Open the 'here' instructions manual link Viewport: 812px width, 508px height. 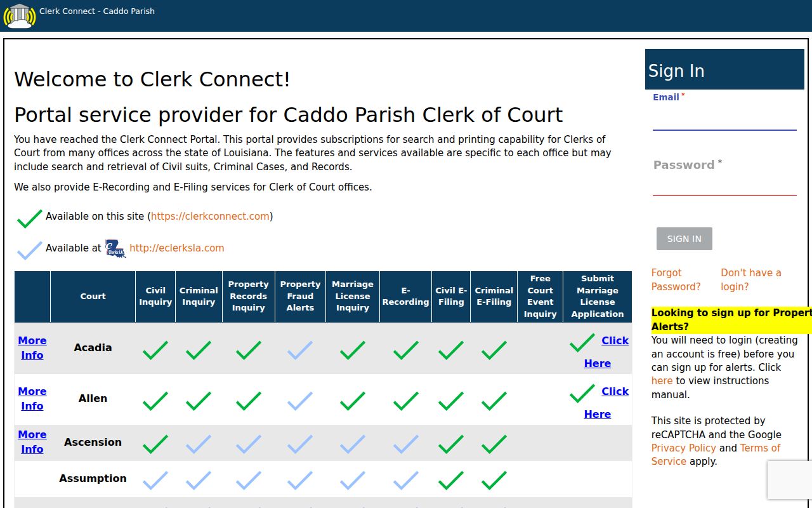point(662,380)
